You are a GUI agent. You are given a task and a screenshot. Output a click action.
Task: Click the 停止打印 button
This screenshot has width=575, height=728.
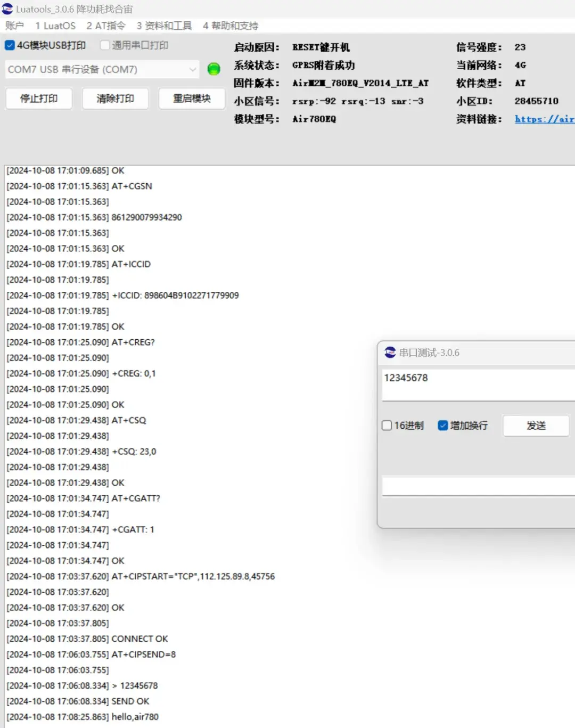(39, 99)
